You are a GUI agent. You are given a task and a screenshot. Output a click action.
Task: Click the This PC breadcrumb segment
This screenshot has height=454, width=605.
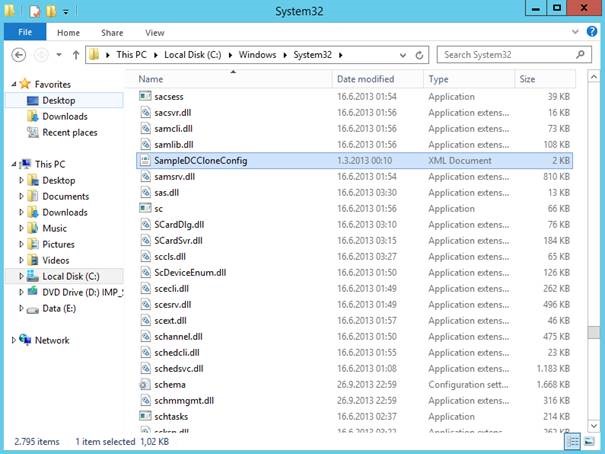pyautogui.click(x=132, y=55)
